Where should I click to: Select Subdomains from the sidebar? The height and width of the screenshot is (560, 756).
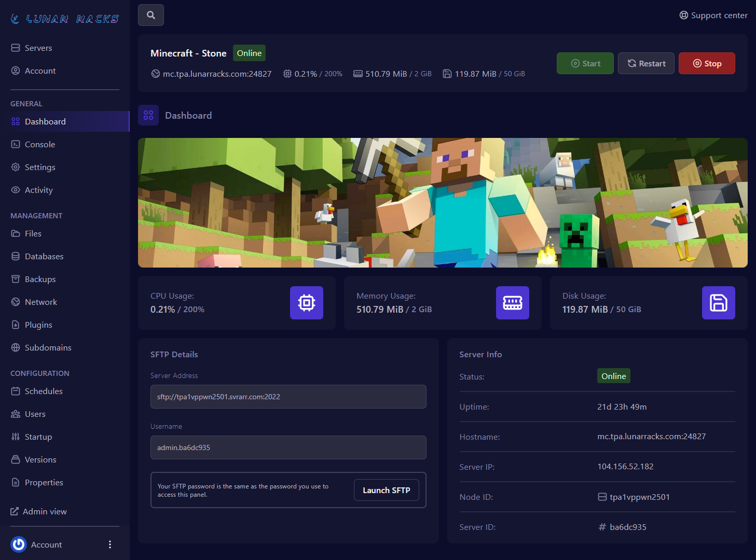click(x=48, y=347)
